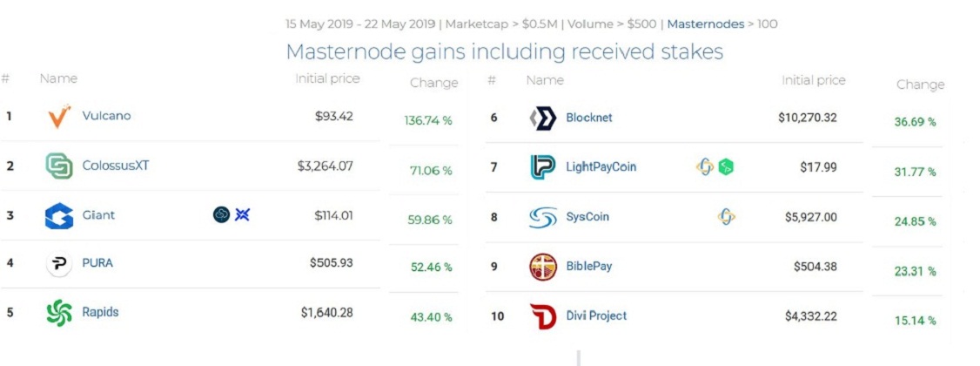Sort by right Change column header

(x=920, y=85)
